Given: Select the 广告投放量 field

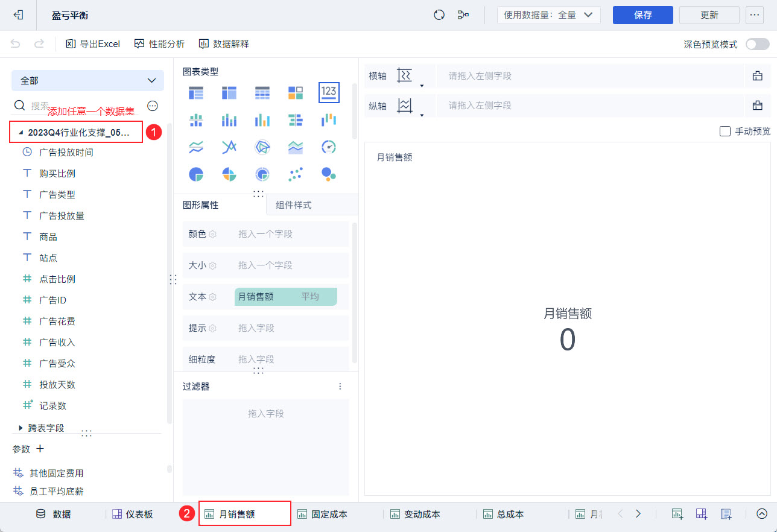Looking at the screenshot, I should (x=62, y=216).
